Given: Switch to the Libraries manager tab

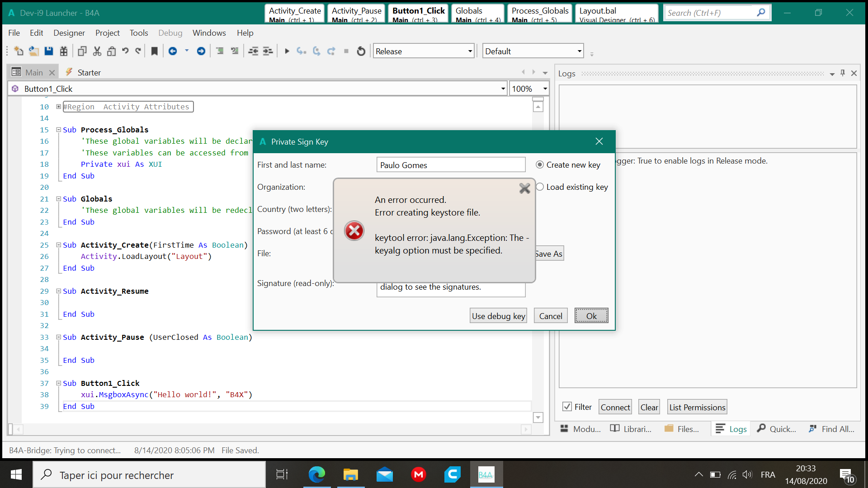Looking at the screenshot, I should (x=631, y=429).
